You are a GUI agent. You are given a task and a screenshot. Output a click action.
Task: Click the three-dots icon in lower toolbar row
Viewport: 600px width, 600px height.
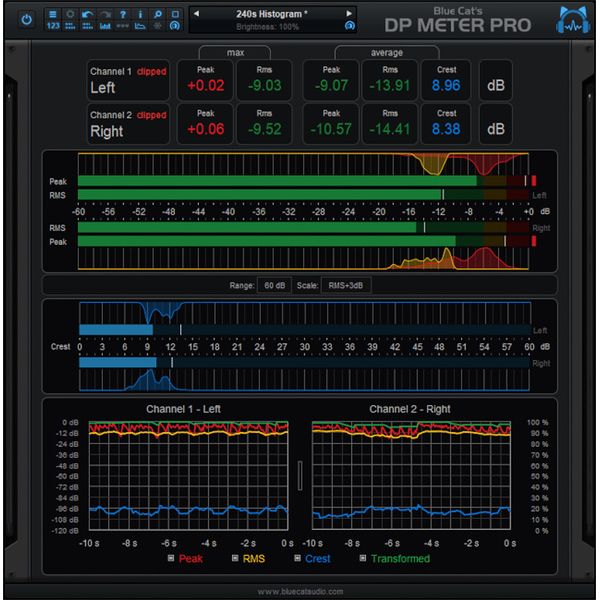point(123,26)
